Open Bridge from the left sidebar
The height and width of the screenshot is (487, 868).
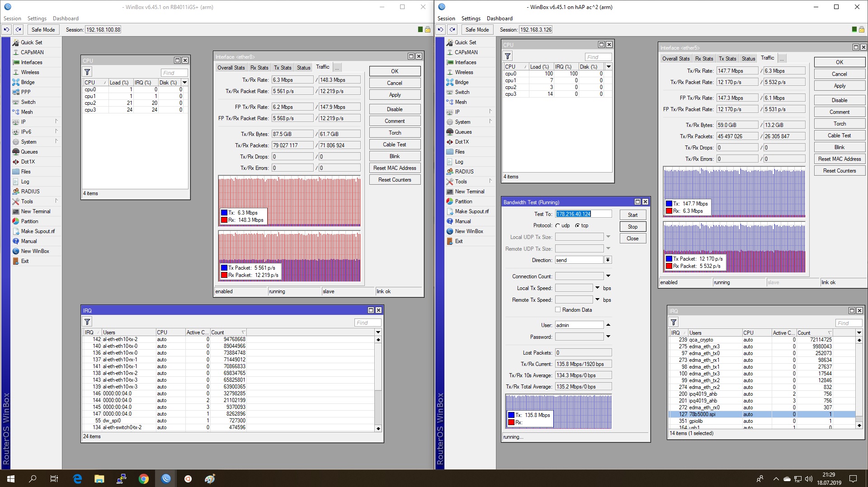(28, 82)
